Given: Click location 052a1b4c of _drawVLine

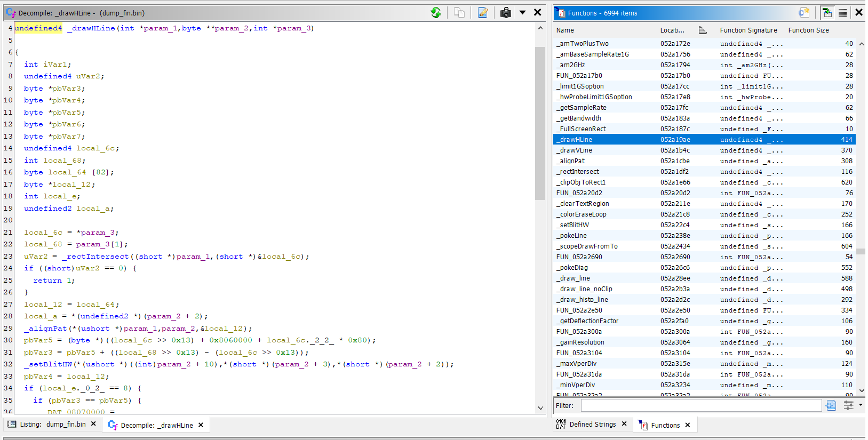Looking at the screenshot, I should click(675, 150).
